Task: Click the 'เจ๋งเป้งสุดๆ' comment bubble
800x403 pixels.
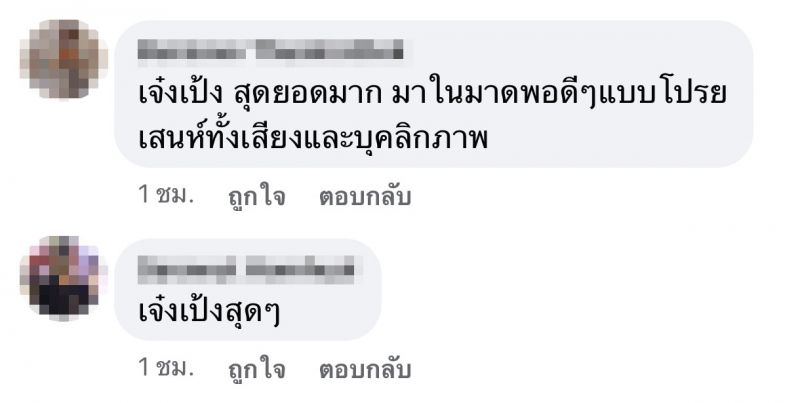Action: (247, 290)
